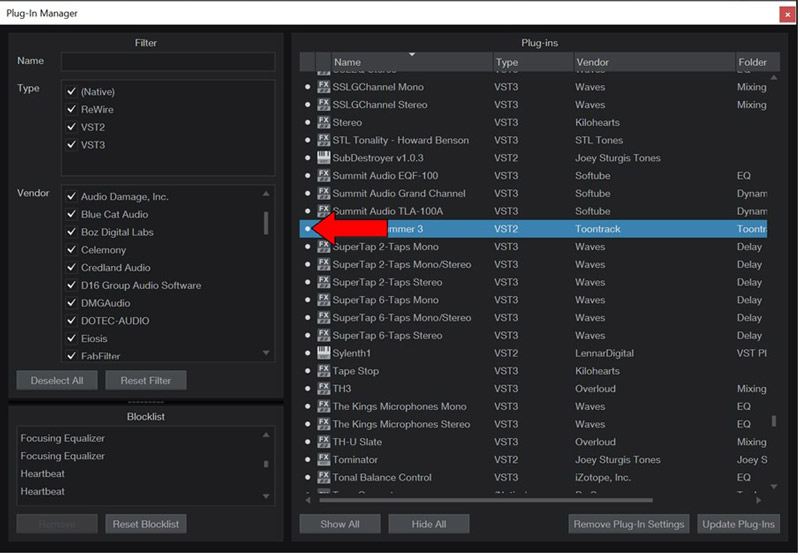This screenshot has height=555, width=800.
Task: Click the FX icon of the Kilohearts Stereo plug-in
Action: point(323,122)
